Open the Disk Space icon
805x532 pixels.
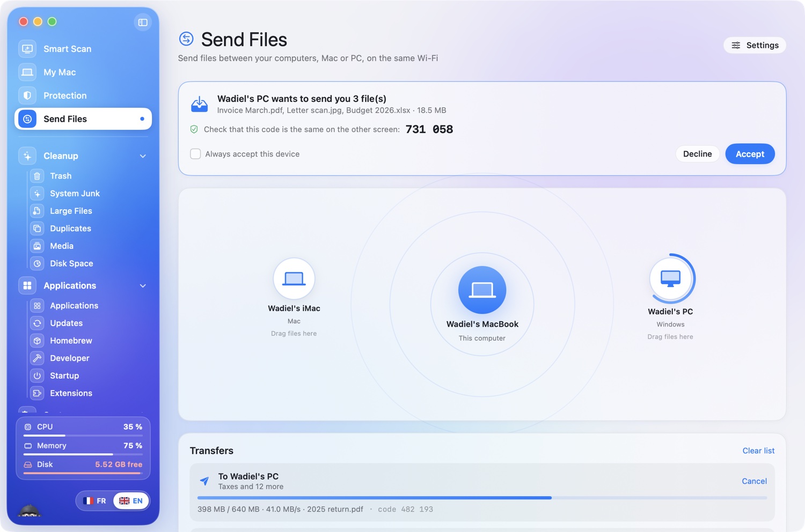(x=37, y=264)
